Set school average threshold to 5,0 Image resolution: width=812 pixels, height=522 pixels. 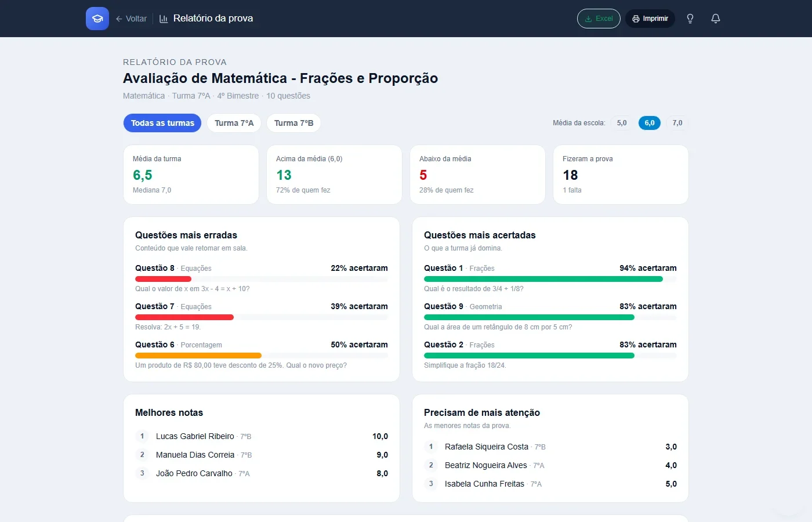(622, 123)
